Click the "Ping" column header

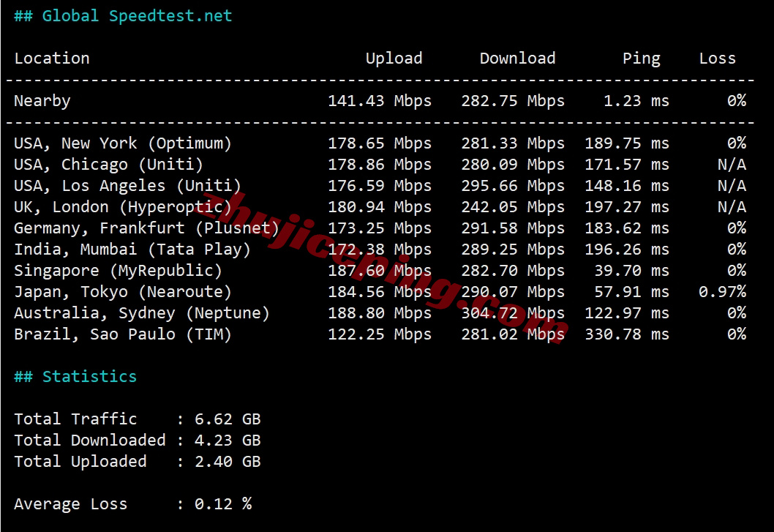point(642,58)
